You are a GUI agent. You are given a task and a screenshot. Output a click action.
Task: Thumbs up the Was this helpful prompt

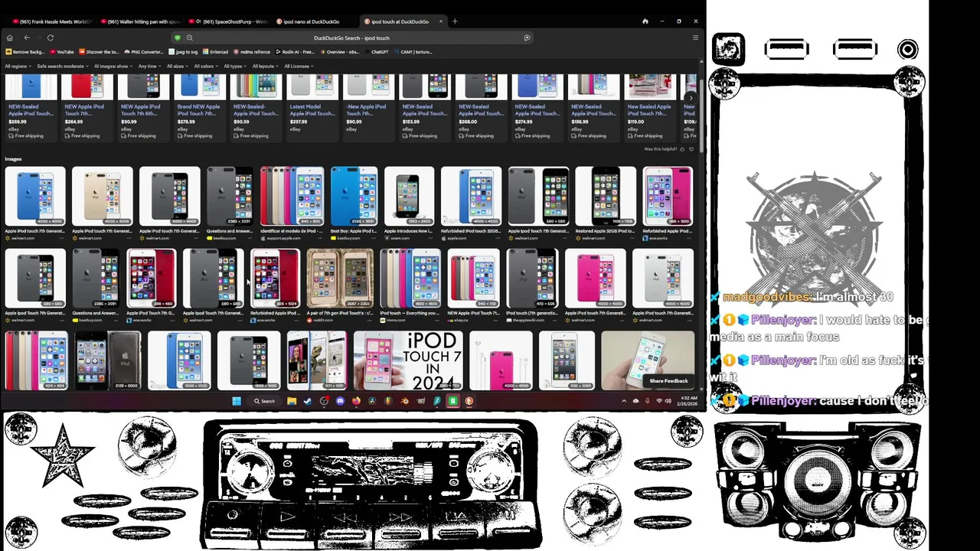[682, 149]
